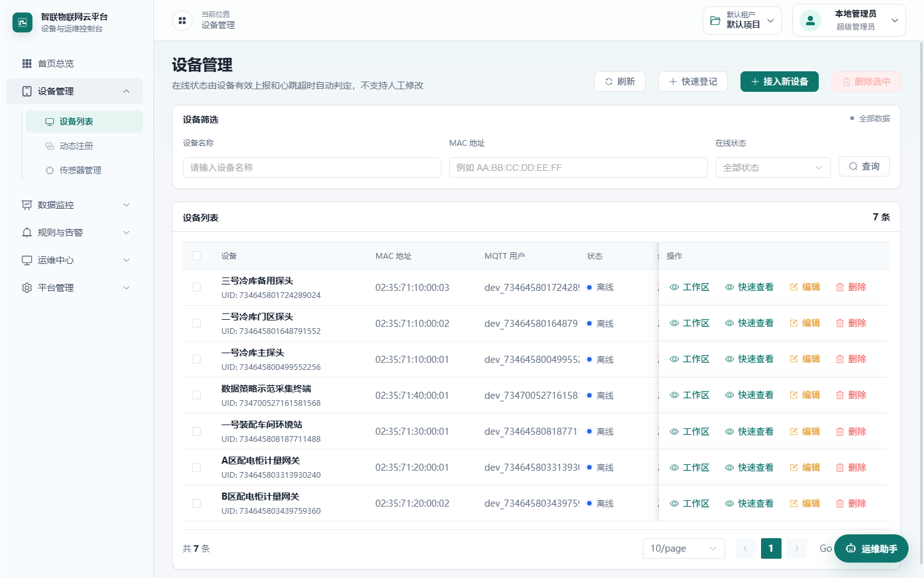This screenshot has height=578, width=924.
Task: Open 传感器管理 submenu item
Action: point(84,170)
